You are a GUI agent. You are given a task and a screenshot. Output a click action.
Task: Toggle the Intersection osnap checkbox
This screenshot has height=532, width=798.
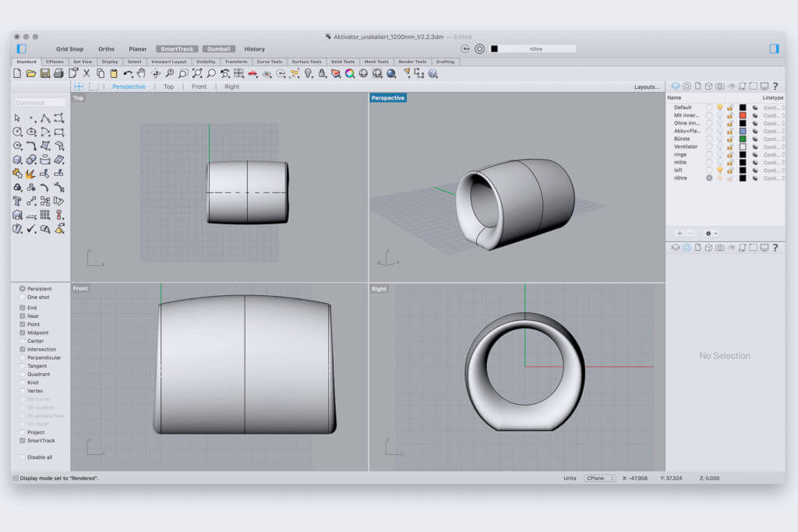tap(23, 350)
